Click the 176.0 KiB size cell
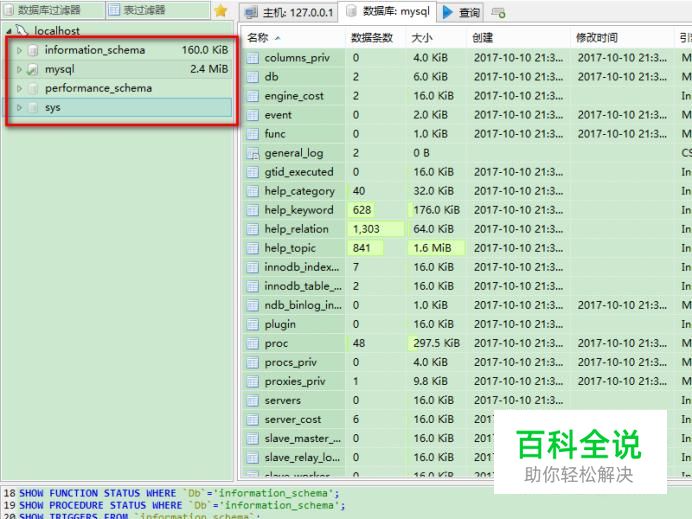Screen dimensions: 692x519 coord(436,210)
